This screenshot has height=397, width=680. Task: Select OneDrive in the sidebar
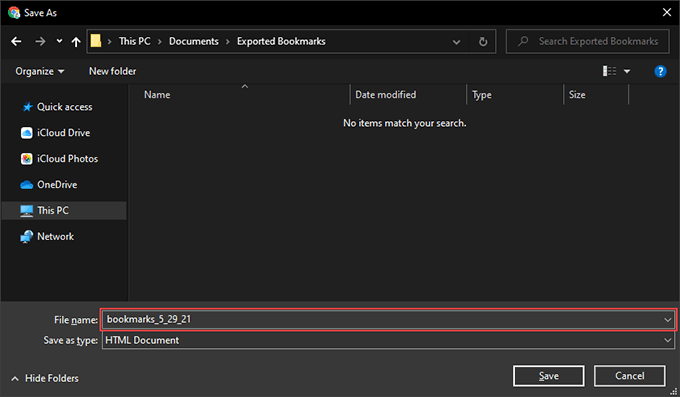[x=57, y=185]
